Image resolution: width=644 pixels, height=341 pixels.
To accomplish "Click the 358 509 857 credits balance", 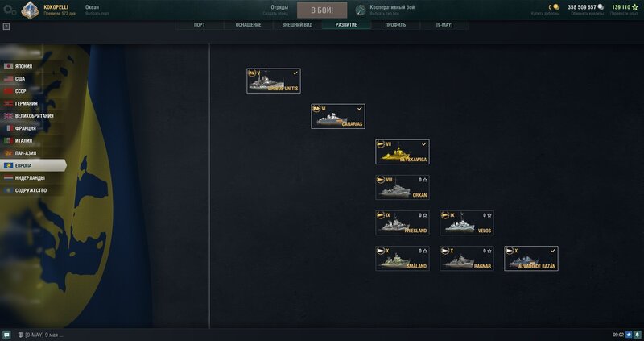I will tap(581, 7).
